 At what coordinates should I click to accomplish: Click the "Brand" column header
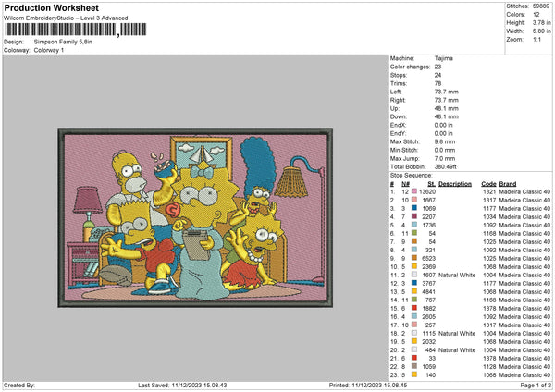tap(508, 184)
